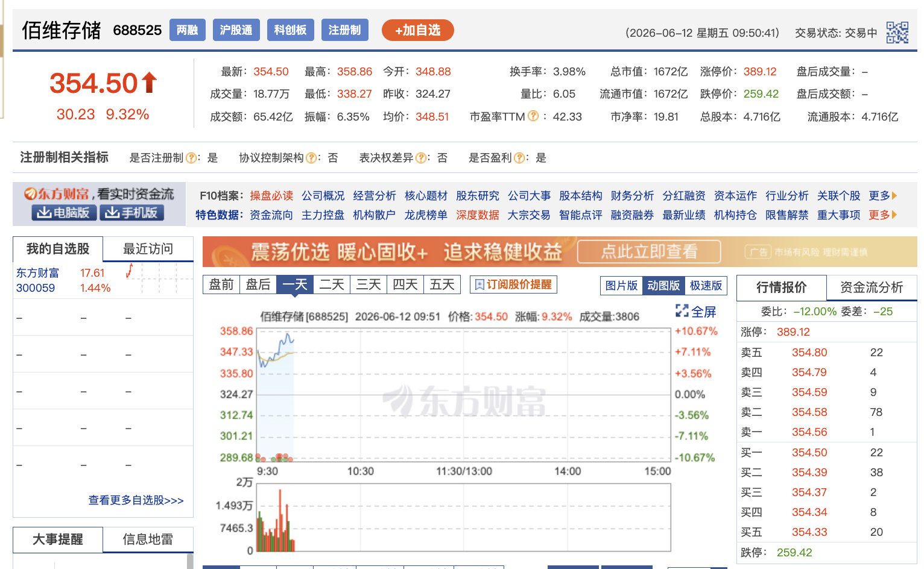The image size is (924, 569).
Task: Select the 四天 chart tab
Action: tap(405, 284)
